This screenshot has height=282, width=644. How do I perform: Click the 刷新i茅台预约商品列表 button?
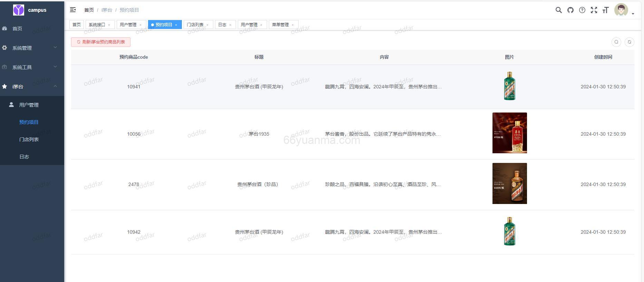coord(101,42)
